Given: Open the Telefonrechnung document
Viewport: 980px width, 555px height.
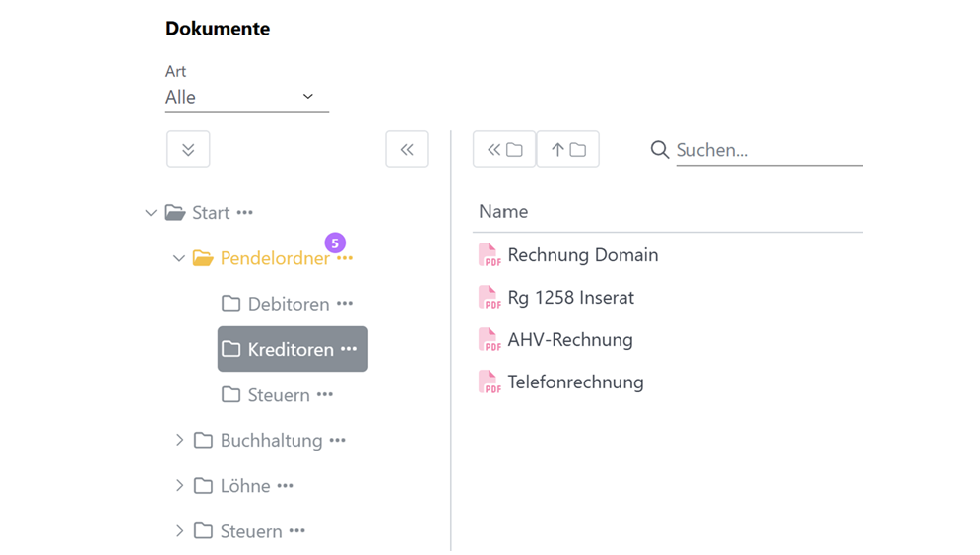Looking at the screenshot, I should pos(575,382).
